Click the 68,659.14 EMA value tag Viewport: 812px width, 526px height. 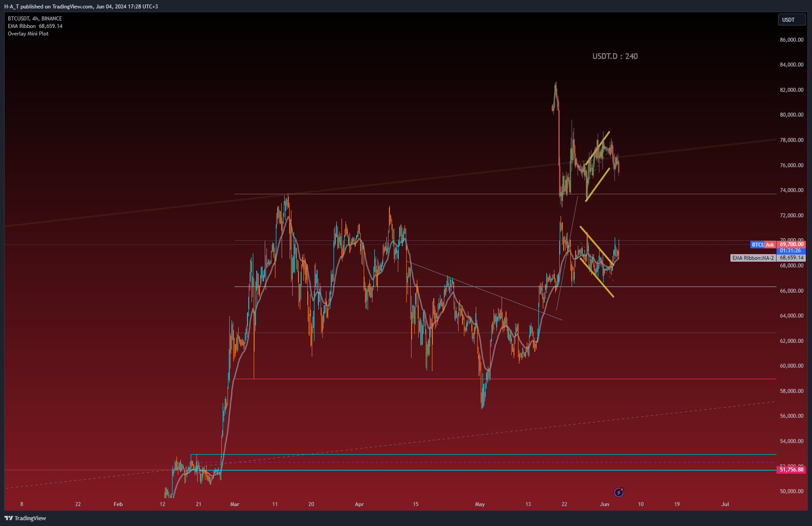[791, 258]
